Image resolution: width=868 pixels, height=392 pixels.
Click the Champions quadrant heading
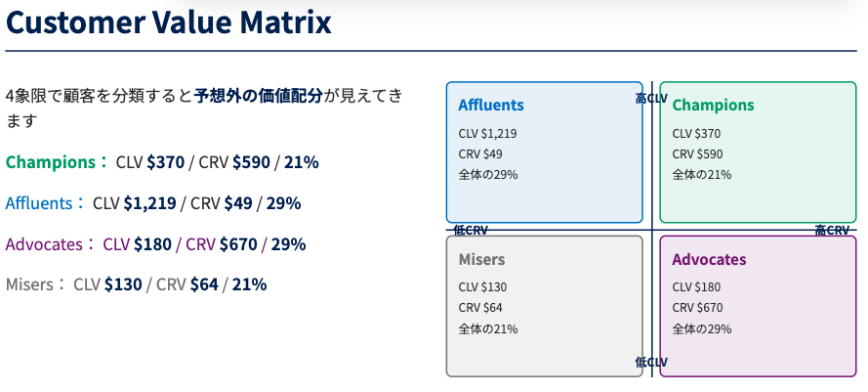[713, 106]
